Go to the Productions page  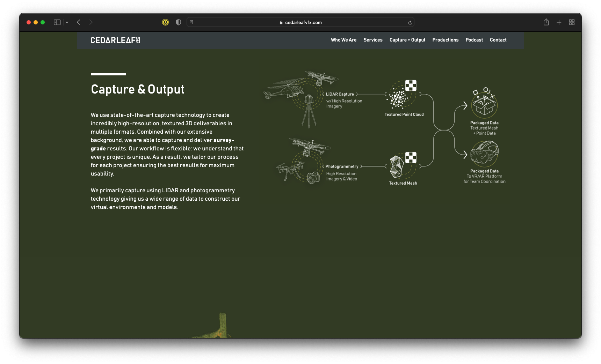(x=445, y=40)
